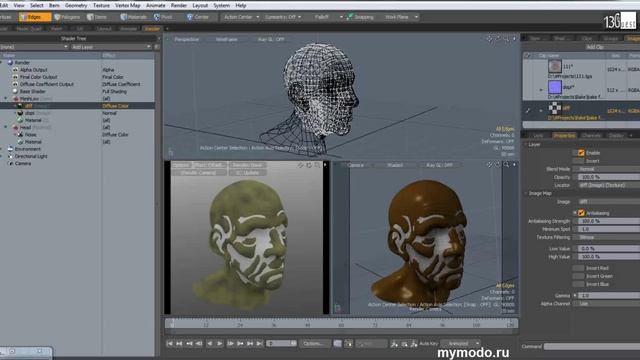Toggle the Antialiasing checkbox
The width and height of the screenshot is (640, 360).
581,213
